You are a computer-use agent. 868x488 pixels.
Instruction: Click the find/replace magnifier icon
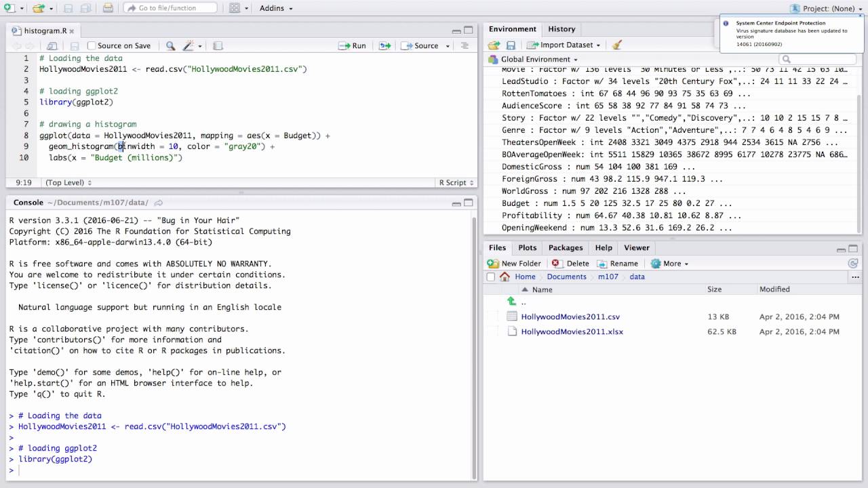(171, 46)
